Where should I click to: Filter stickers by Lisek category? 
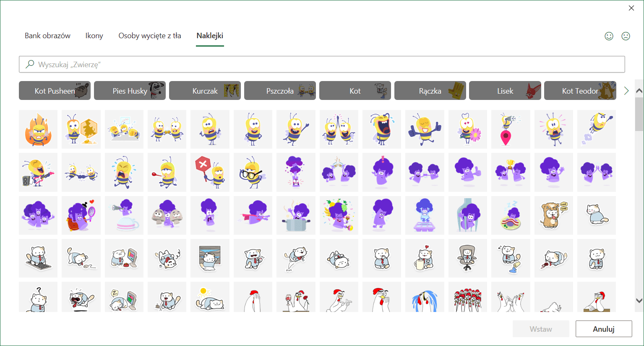coord(505,91)
